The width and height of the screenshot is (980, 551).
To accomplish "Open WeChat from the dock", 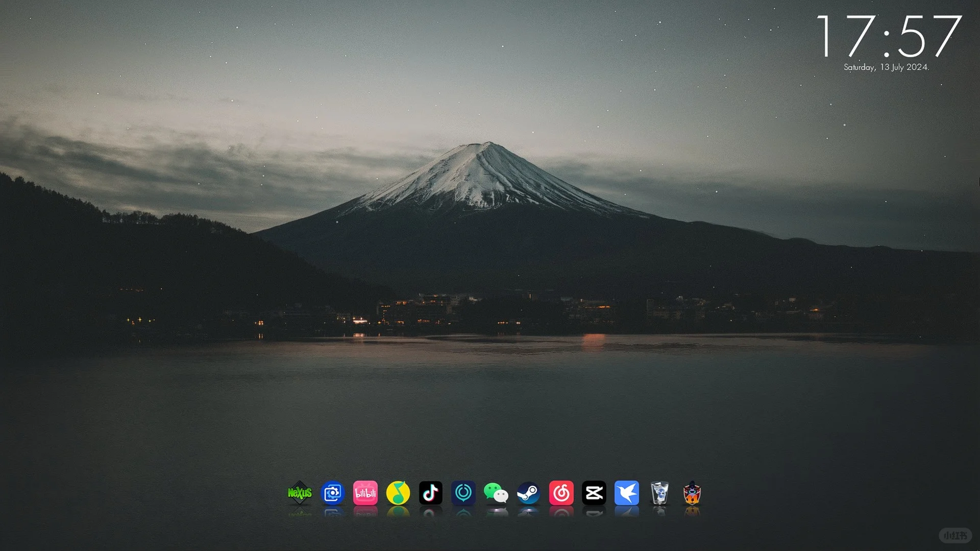I will (496, 493).
